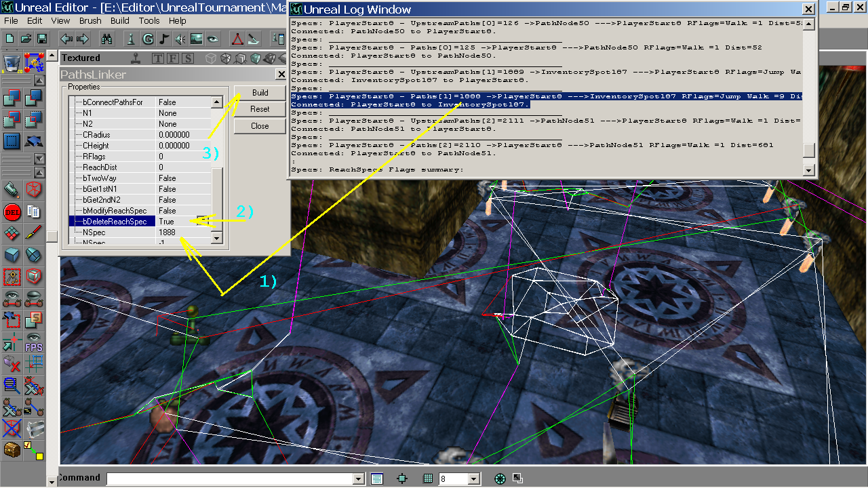The image size is (868, 488).
Task: Click the Texture pan paintbrush icon
Action: 34,234
